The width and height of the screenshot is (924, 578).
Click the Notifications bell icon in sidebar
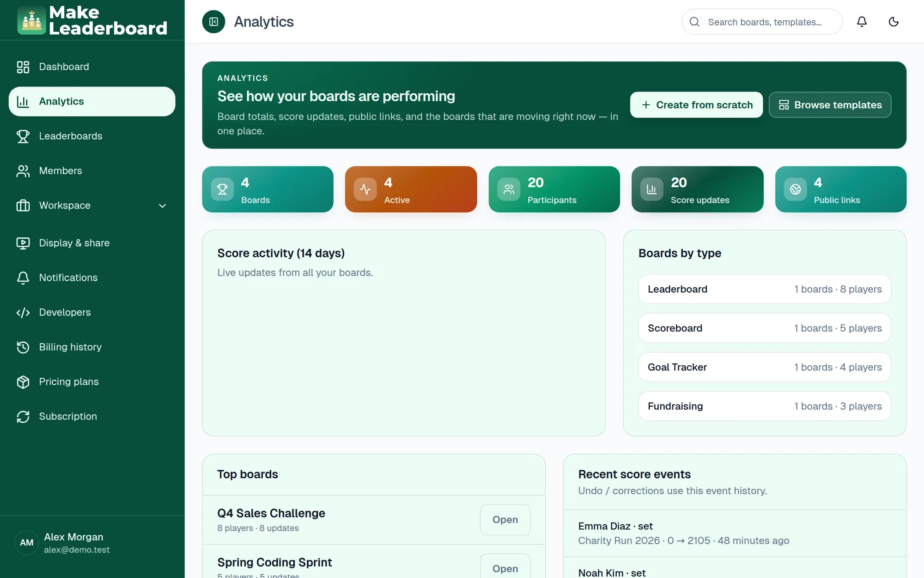click(23, 278)
